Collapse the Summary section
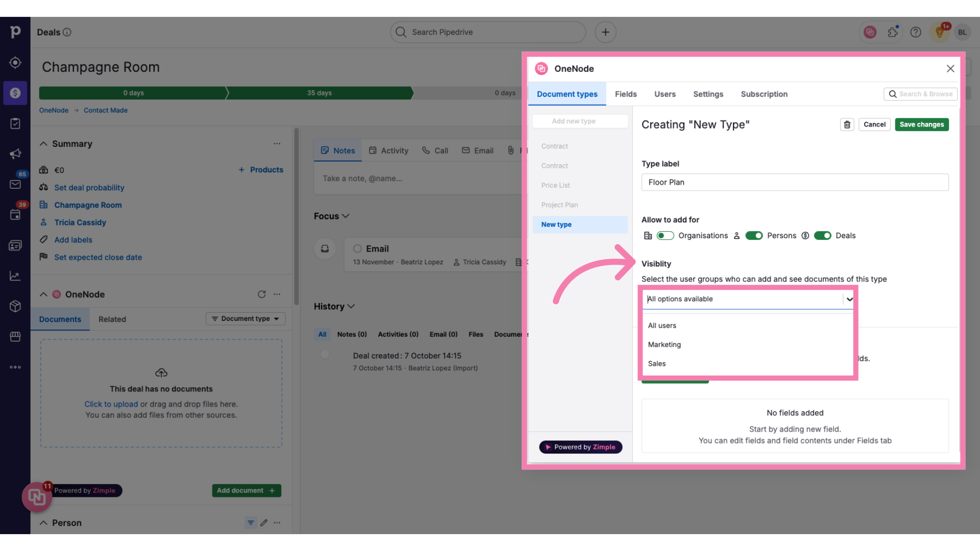Viewport: 980px width, 551px height. tap(43, 144)
